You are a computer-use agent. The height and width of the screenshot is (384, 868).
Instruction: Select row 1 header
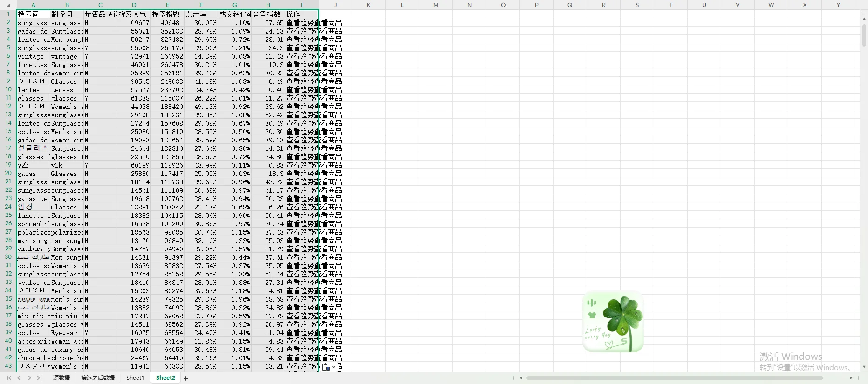[x=8, y=14]
